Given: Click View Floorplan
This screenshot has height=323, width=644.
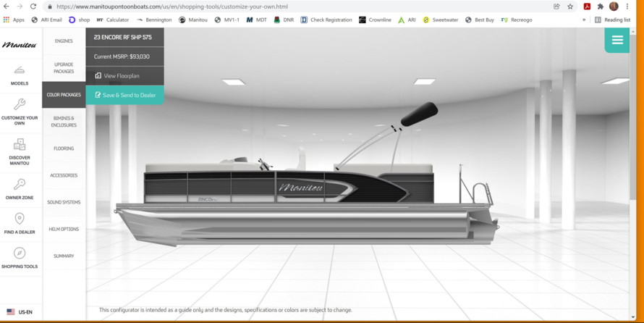Looking at the screenshot, I should [x=121, y=75].
